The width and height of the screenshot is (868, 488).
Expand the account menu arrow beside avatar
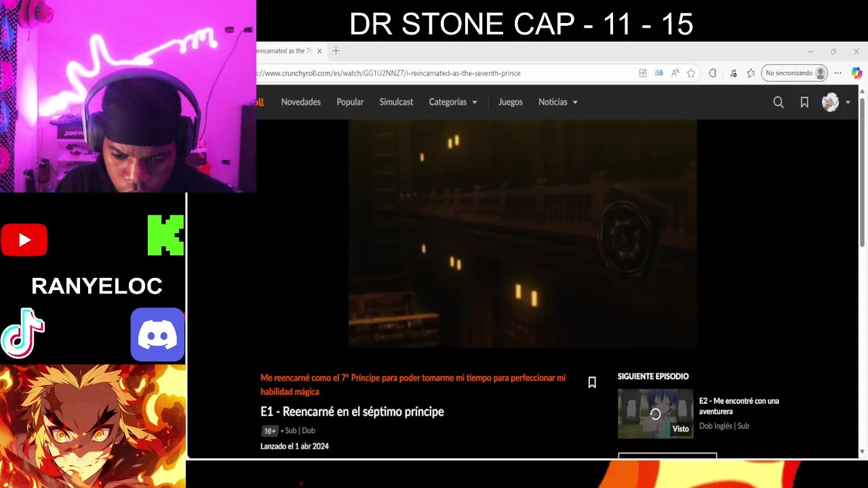coord(848,102)
